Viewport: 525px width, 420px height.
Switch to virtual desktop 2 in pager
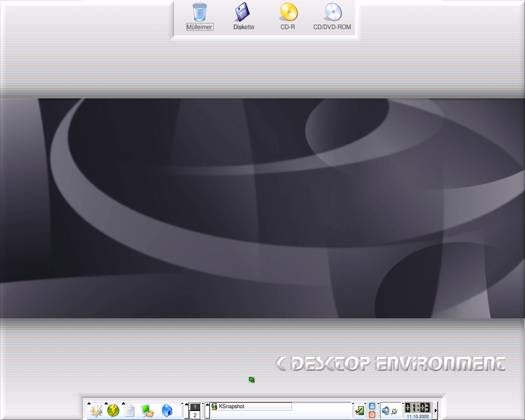195,415
